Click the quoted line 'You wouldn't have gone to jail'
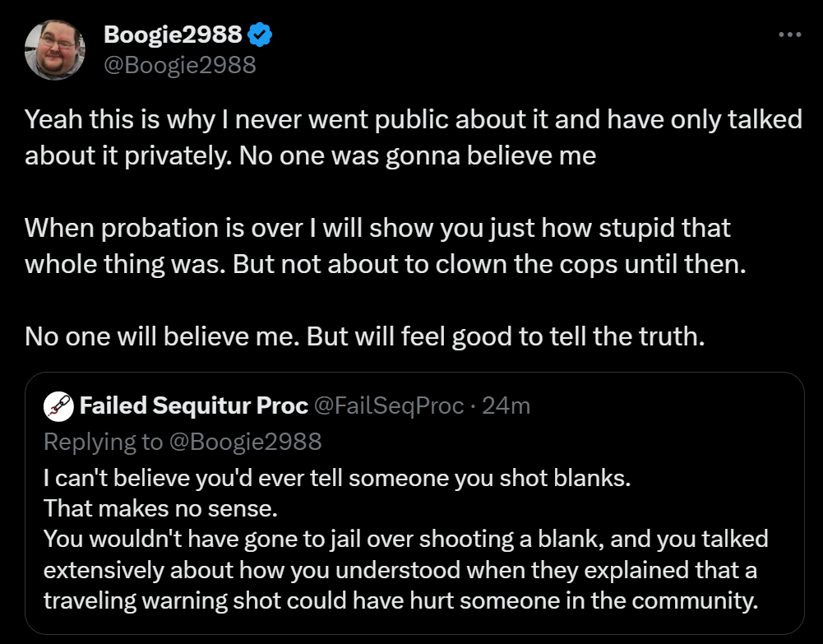 coord(405,540)
